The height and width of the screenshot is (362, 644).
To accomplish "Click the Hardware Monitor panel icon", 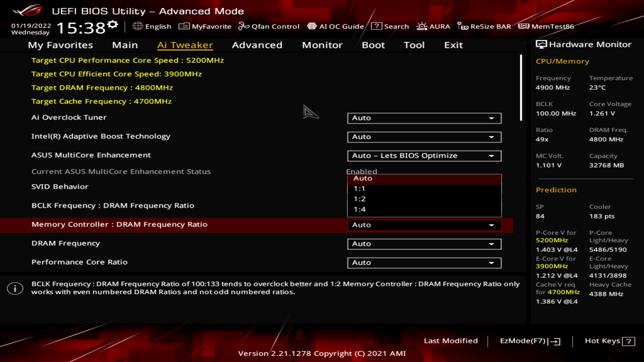I will 541,44.
